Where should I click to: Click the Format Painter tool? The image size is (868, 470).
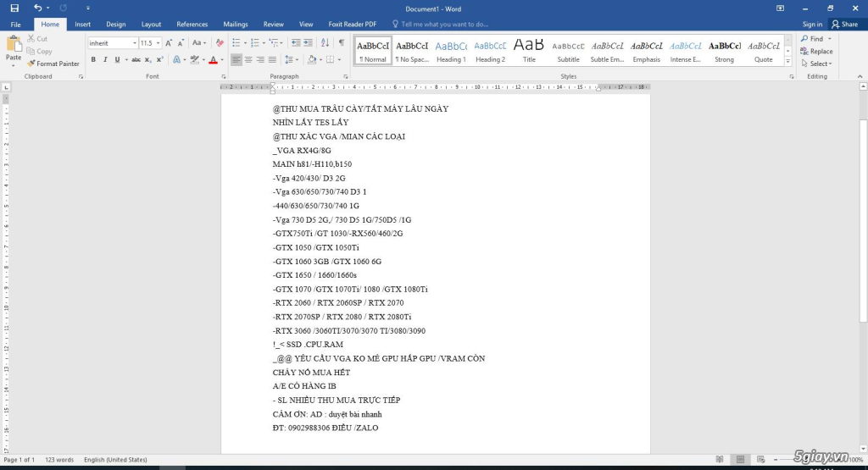[53, 64]
